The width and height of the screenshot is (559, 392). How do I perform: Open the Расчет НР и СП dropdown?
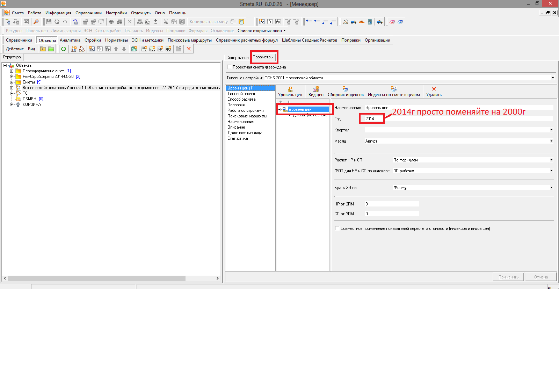point(551,160)
